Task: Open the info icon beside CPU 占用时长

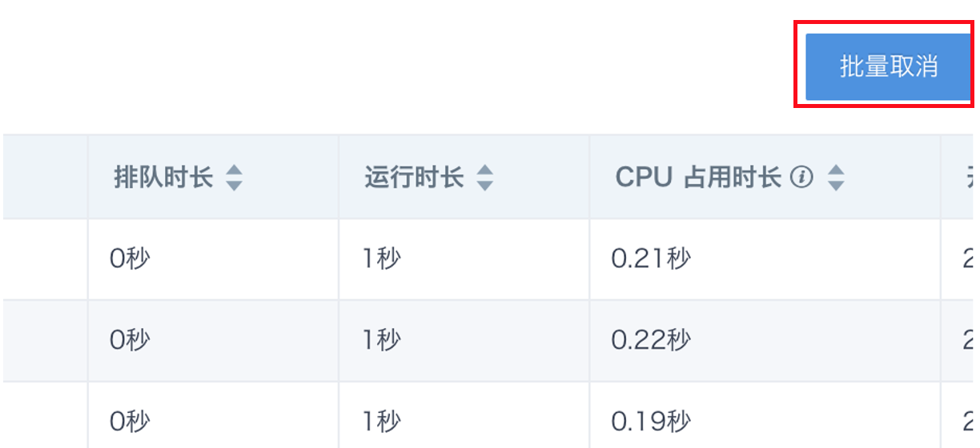Action: (x=801, y=178)
